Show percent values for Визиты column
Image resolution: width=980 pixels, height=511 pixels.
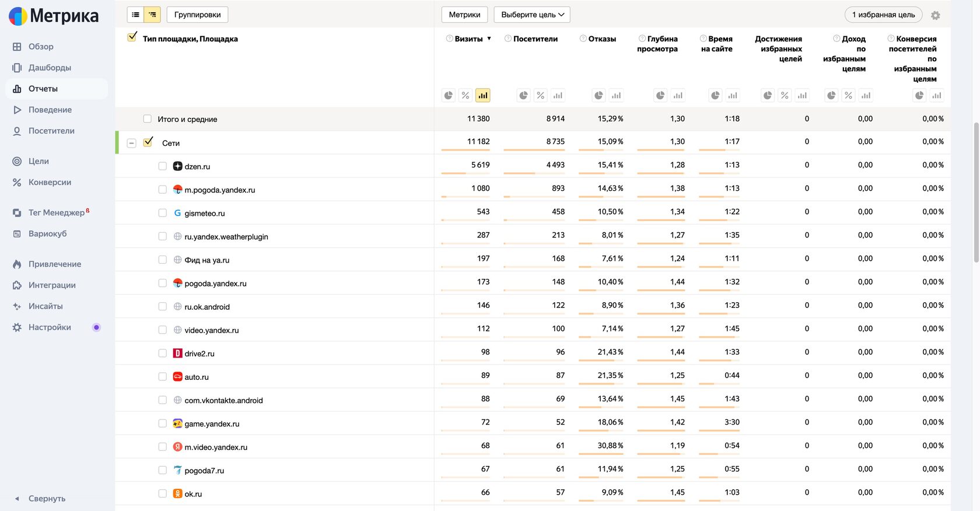pos(466,95)
